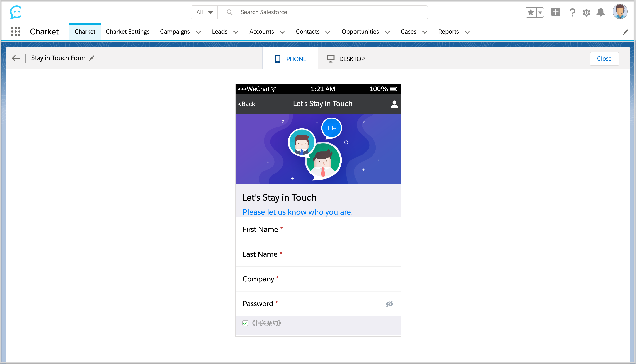Viewport: 636px width, 364px height.
Task: Click the Charket app name label
Action: click(x=44, y=32)
